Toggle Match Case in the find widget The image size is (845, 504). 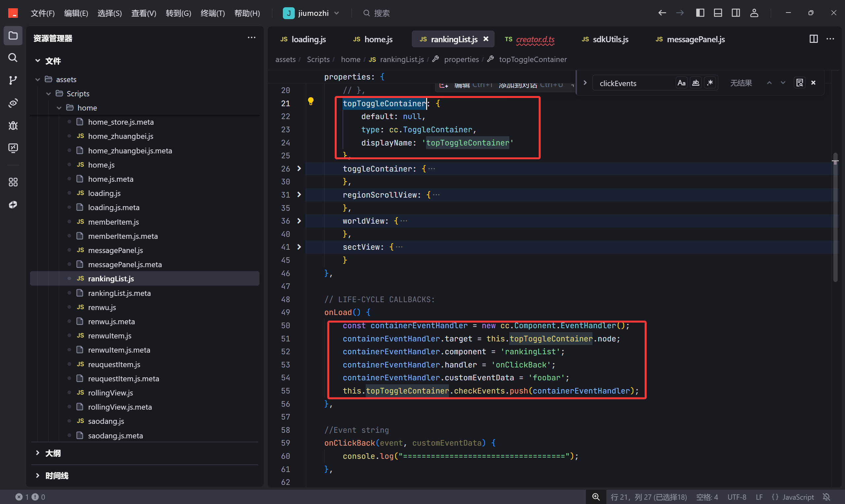tap(681, 83)
